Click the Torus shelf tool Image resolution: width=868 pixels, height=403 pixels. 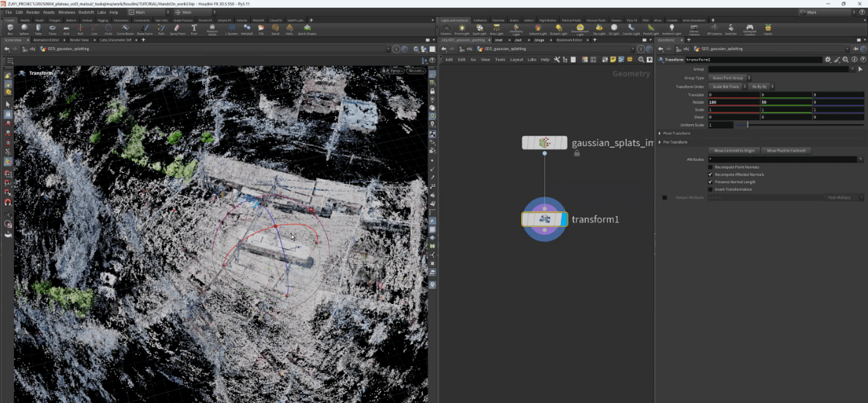point(52,29)
